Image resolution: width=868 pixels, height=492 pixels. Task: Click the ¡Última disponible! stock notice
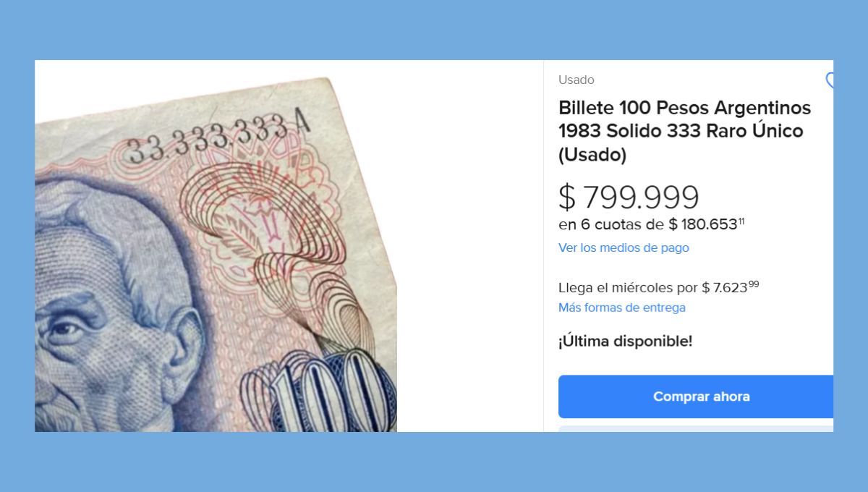tap(625, 342)
